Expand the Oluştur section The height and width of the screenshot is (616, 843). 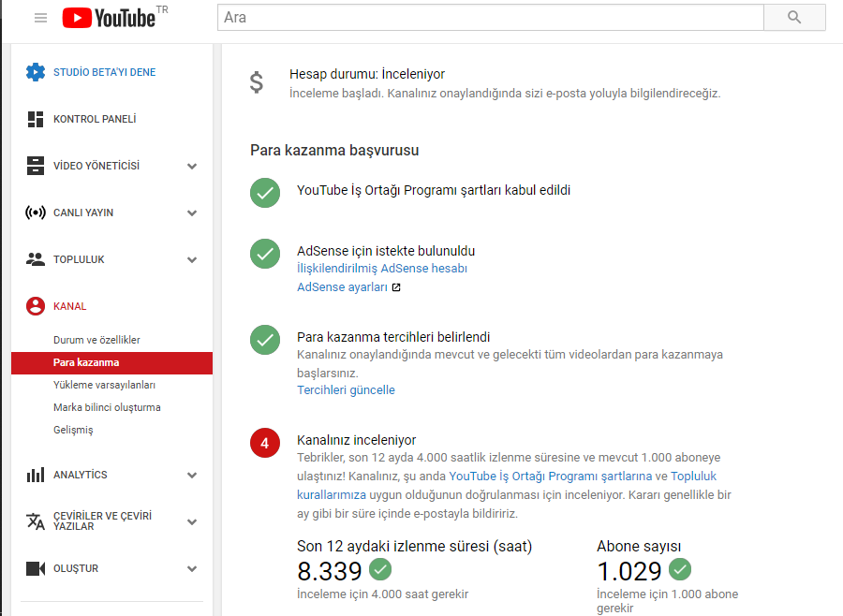click(x=192, y=568)
